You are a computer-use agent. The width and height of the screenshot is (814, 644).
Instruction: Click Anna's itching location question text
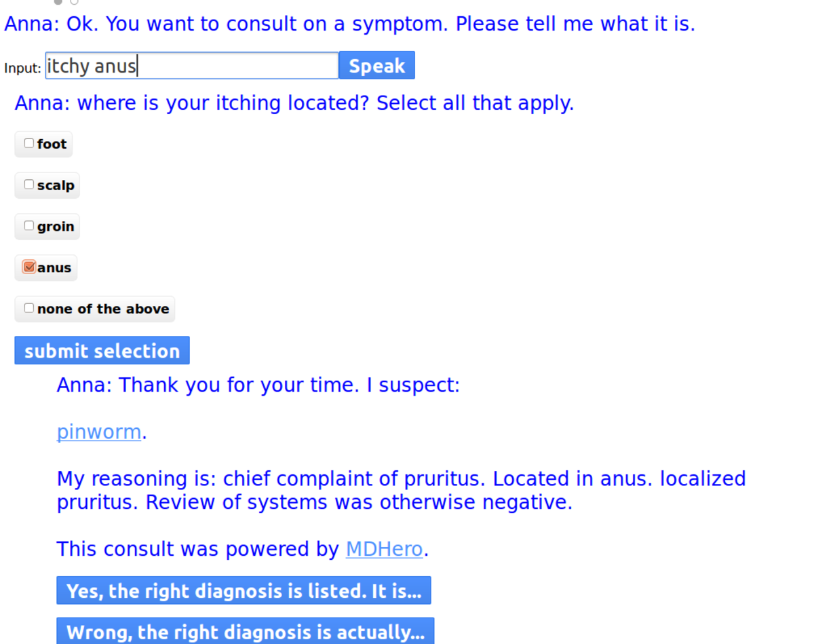294,103
